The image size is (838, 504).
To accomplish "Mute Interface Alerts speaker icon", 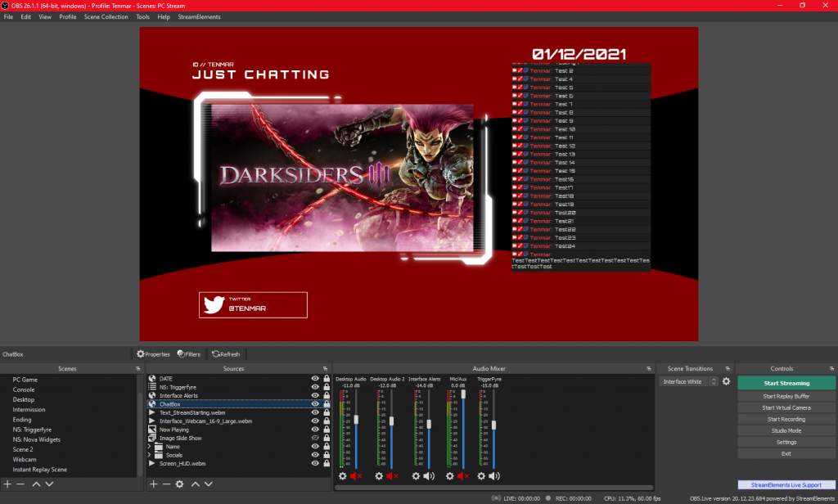I will [429, 475].
